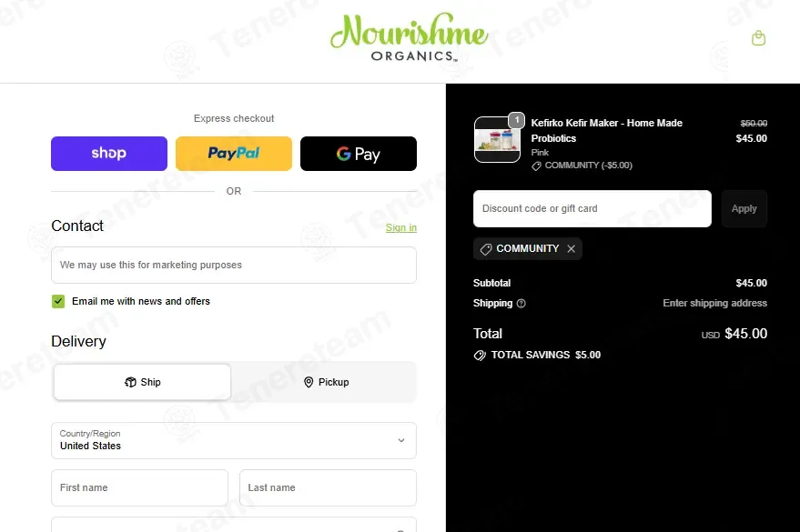The height and width of the screenshot is (532, 800).
Task: Open the Country/Region dropdown
Action: tap(234, 440)
